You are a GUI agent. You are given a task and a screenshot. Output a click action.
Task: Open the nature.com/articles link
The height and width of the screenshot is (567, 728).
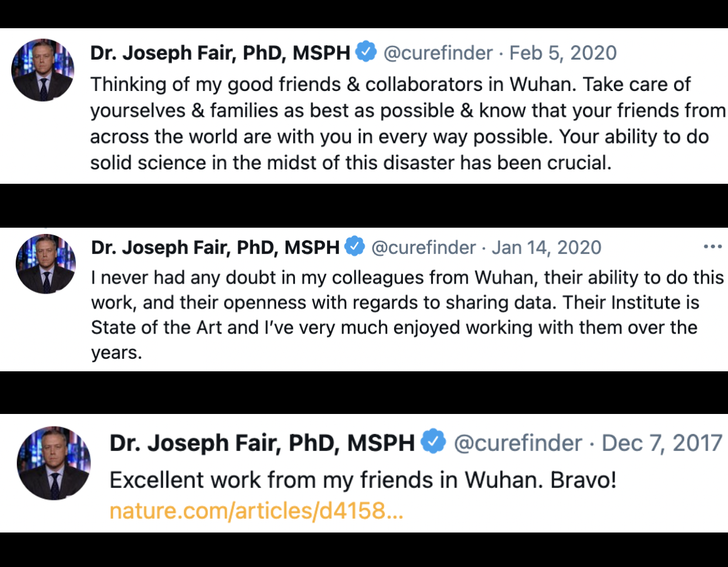(x=256, y=511)
